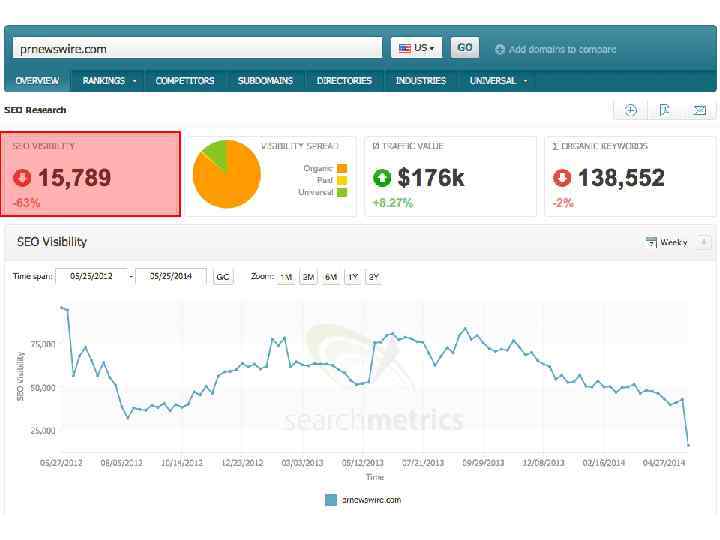Select the SEO Visibility 15,789 card
The width and height of the screenshot is (720, 540).
90,174
